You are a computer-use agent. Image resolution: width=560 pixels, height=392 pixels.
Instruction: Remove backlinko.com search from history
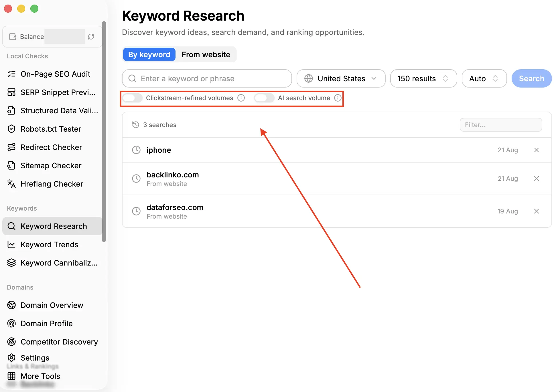pos(537,179)
